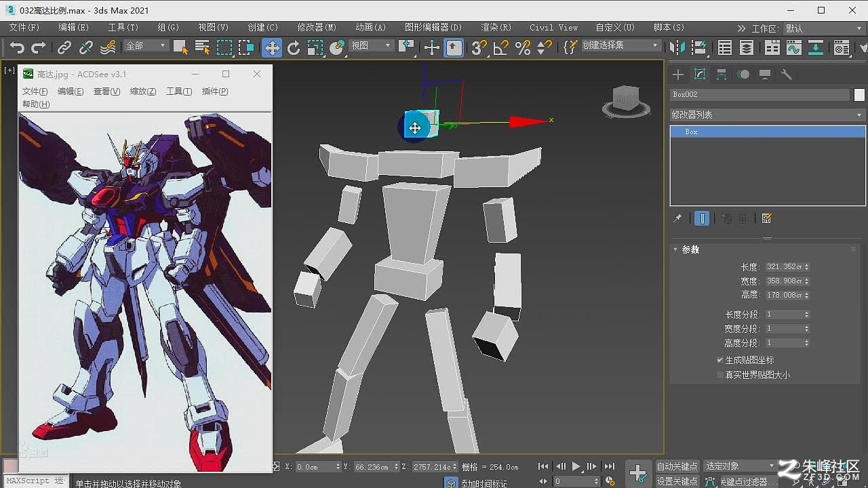Select the Unlink Selection tool

[x=86, y=47]
